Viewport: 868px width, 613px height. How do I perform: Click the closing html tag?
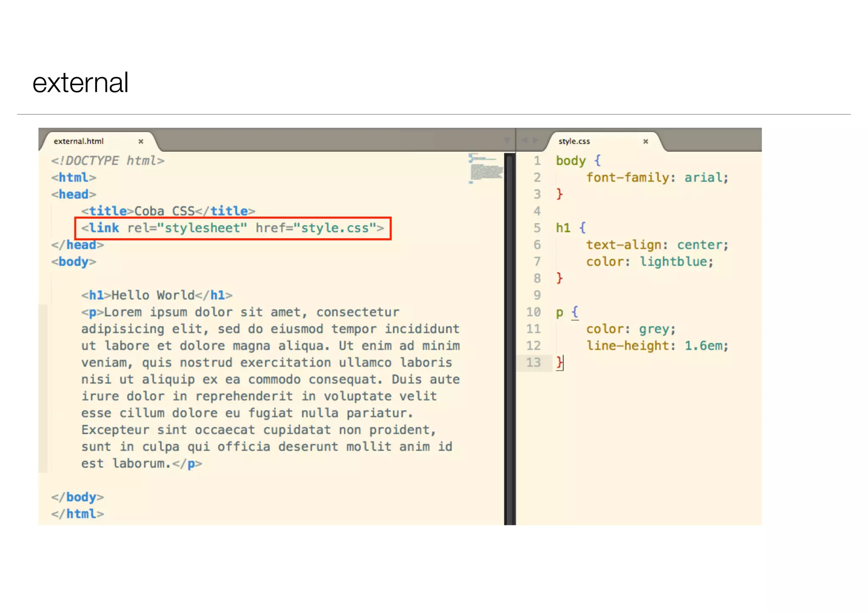[78, 514]
